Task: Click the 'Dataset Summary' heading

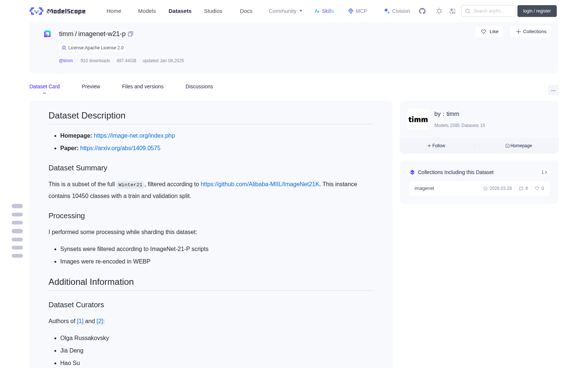Action: coord(78,168)
